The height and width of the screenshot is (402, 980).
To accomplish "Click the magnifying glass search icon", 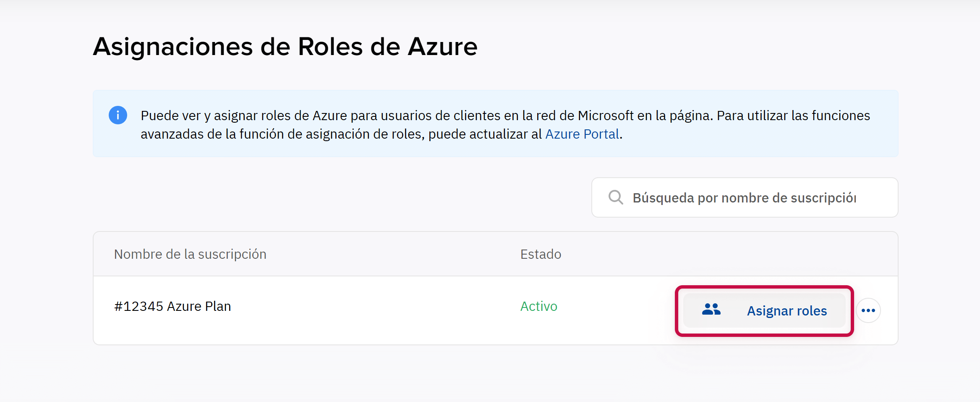I will [x=616, y=197].
